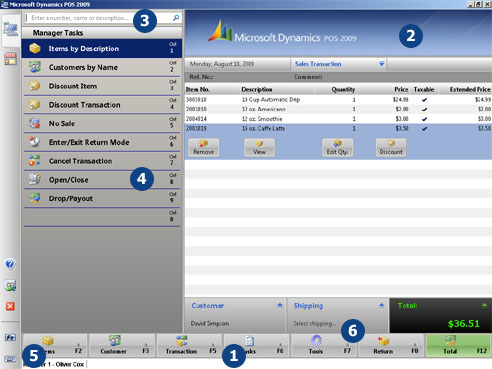Click the Tools F7 toolbar button
Image resolution: width=492 pixels, height=369 pixels.
pyautogui.click(x=324, y=345)
